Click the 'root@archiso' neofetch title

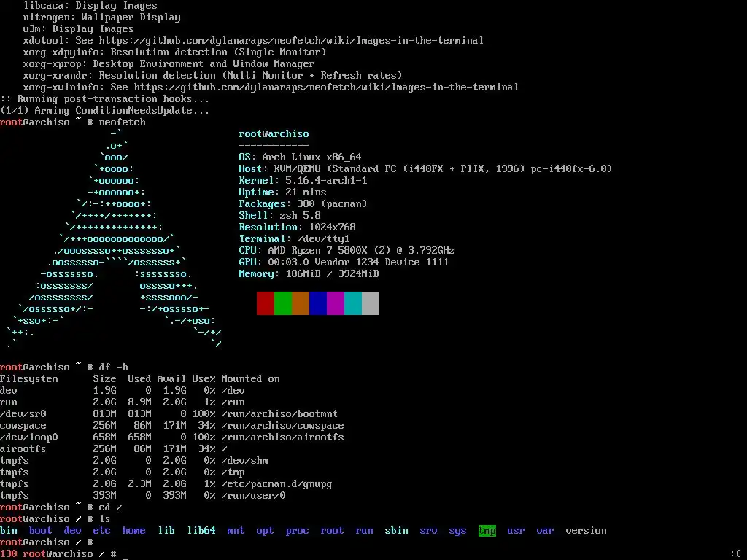[274, 134]
